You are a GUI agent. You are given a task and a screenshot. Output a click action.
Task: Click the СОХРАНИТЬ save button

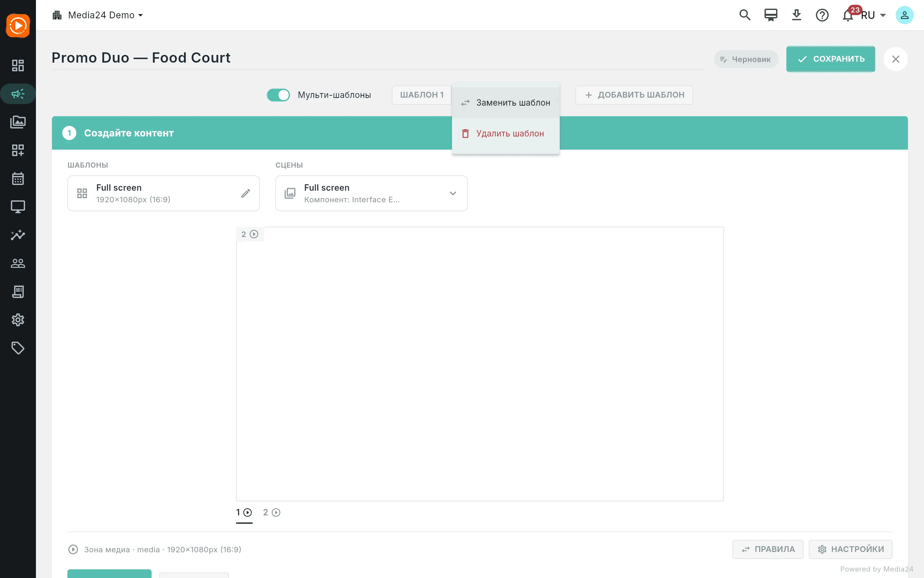(x=830, y=59)
